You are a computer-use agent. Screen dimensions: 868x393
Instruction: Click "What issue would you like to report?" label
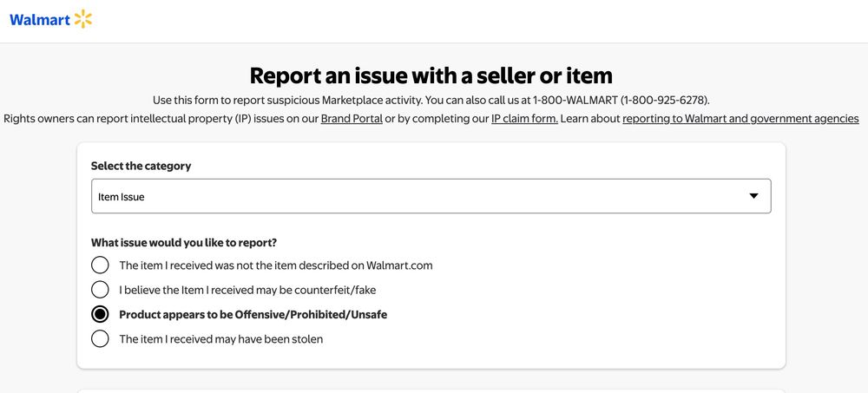(x=190, y=243)
